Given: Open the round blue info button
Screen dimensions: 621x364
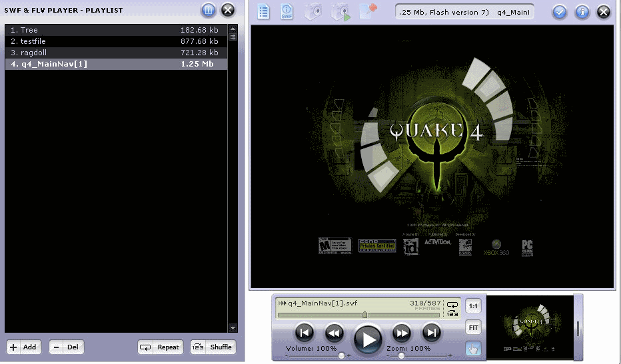Looking at the screenshot, I should click(x=582, y=11).
